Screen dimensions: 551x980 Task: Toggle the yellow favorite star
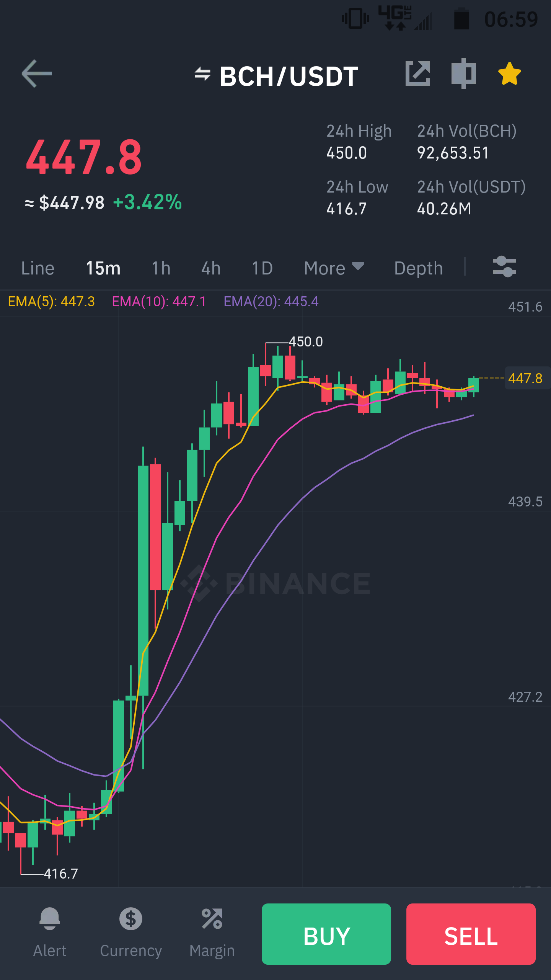[510, 73]
